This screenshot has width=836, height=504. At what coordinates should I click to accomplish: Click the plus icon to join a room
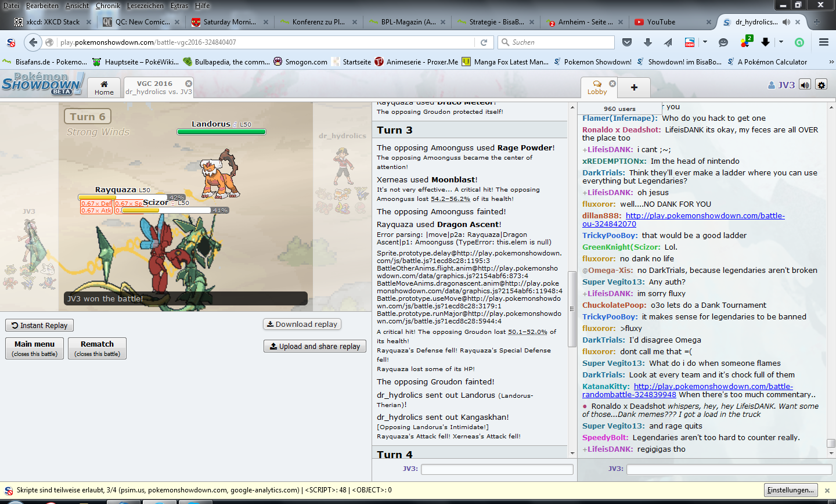(634, 87)
